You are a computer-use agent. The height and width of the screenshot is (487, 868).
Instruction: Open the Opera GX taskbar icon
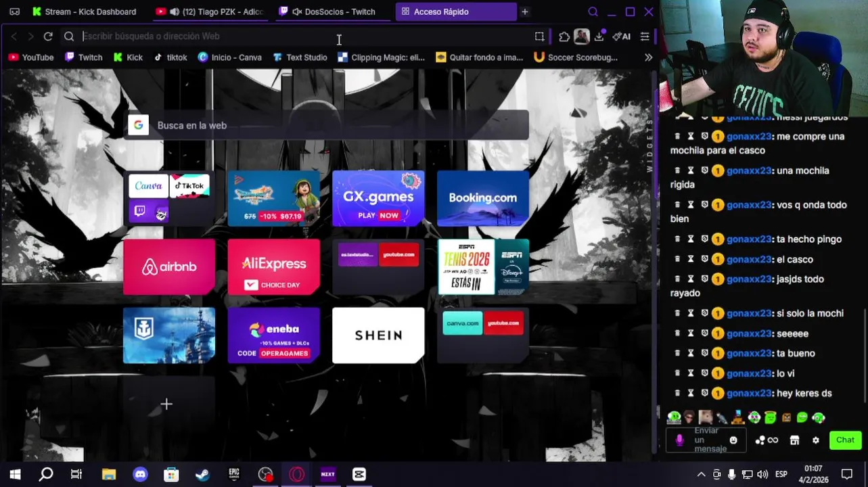click(x=296, y=475)
